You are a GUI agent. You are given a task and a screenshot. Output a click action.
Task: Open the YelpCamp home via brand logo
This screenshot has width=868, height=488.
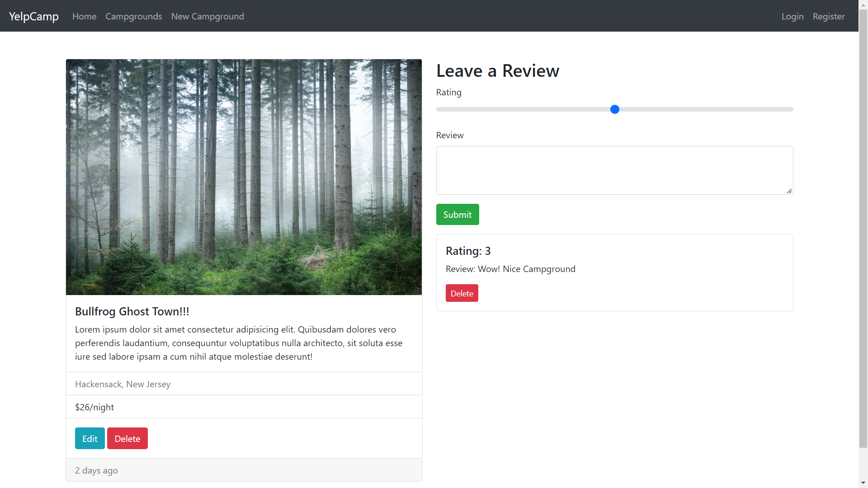pyautogui.click(x=33, y=16)
